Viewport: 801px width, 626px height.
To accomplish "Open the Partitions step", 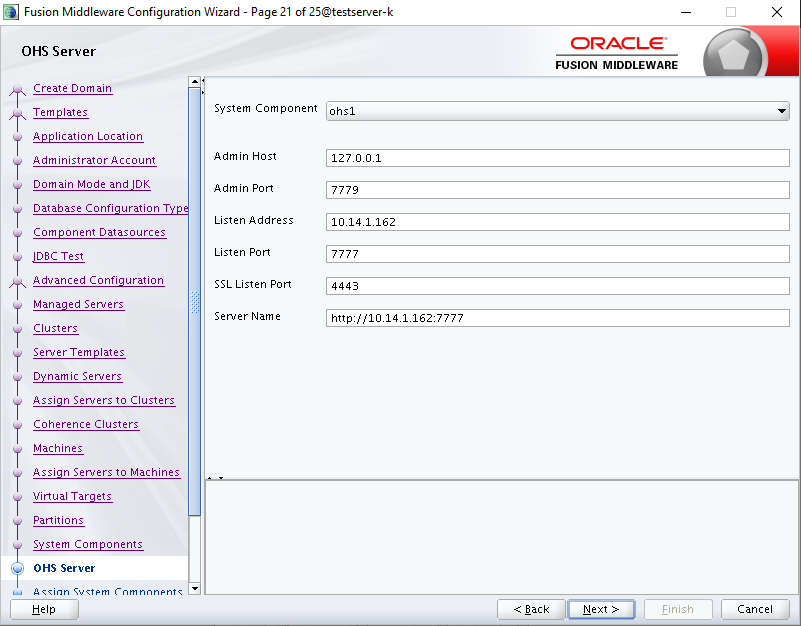I will point(58,521).
